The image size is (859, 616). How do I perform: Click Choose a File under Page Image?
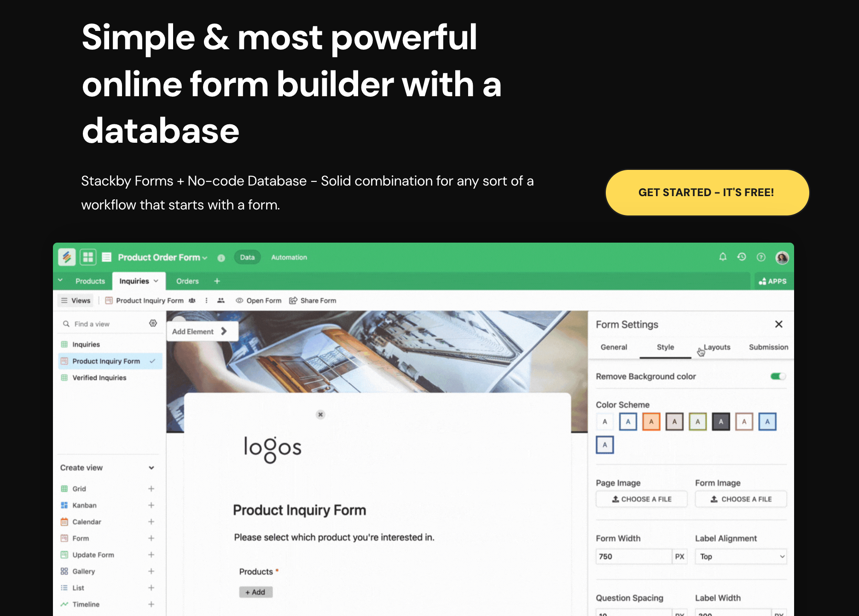(641, 499)
